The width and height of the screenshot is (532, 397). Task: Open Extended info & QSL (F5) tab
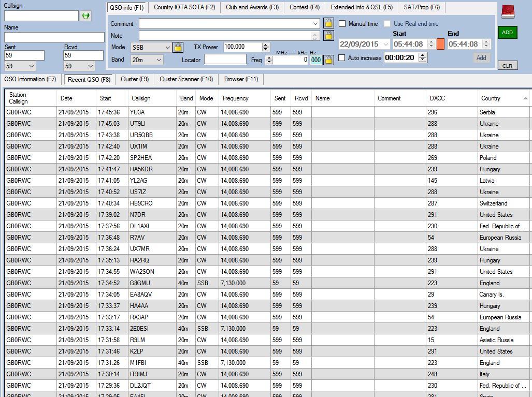[x=362, y=7]
